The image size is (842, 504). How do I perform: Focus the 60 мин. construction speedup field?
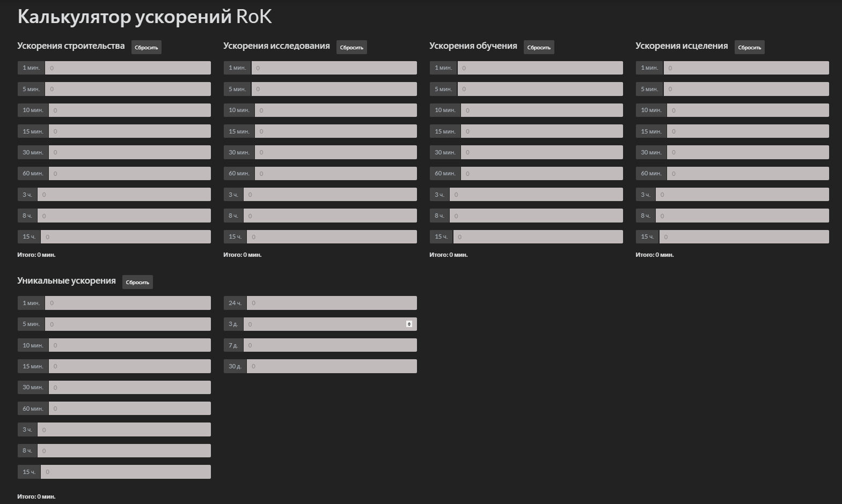pyautogui.click(x=130, y=173)
